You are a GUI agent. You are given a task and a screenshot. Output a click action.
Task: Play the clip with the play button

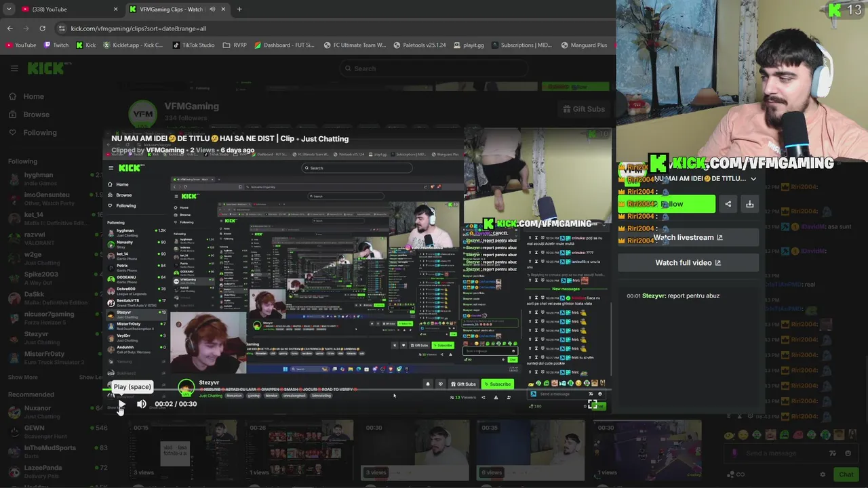[x=121, y=405]
